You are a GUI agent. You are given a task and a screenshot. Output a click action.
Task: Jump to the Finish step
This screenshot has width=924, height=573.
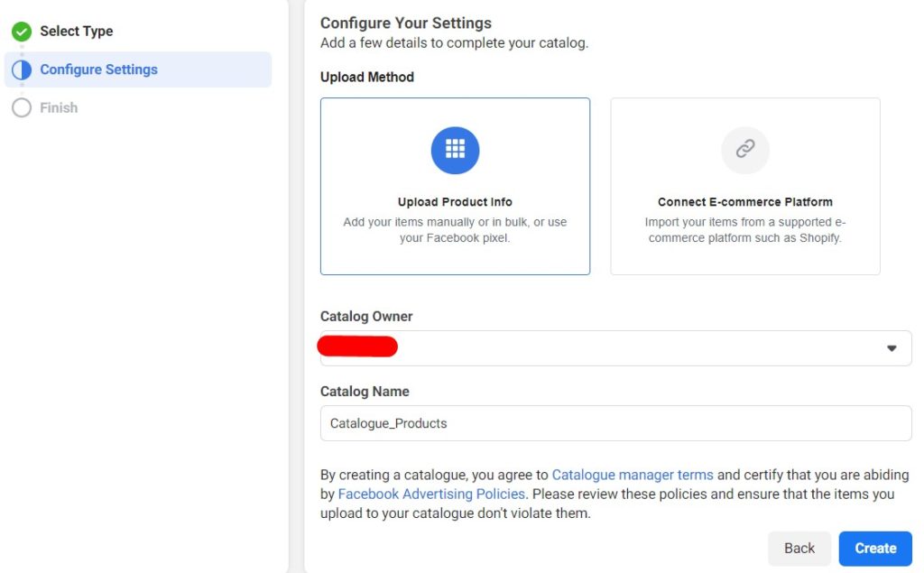click(x=59, y=107)
